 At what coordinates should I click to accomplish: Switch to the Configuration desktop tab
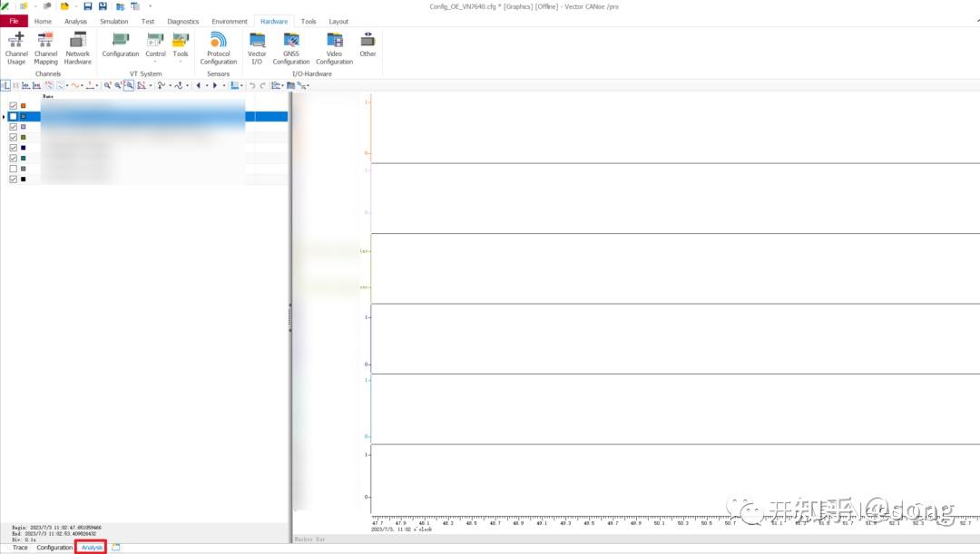(x=54, y=547)
